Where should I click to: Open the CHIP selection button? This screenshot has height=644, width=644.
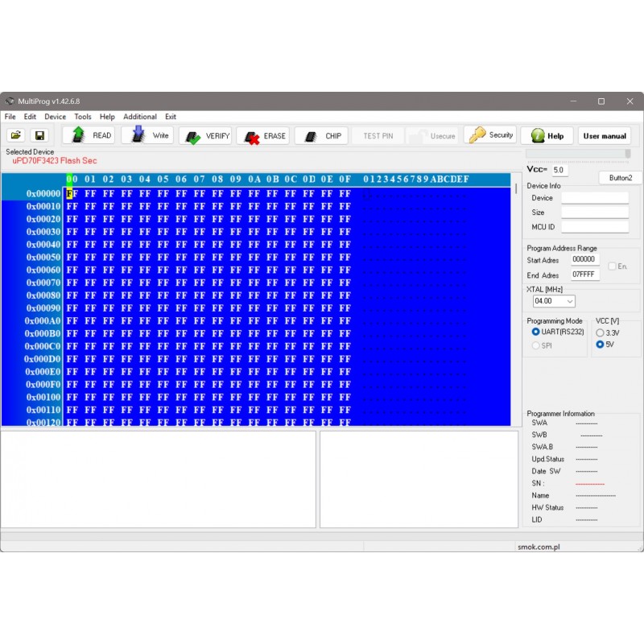tap(322, 136)
